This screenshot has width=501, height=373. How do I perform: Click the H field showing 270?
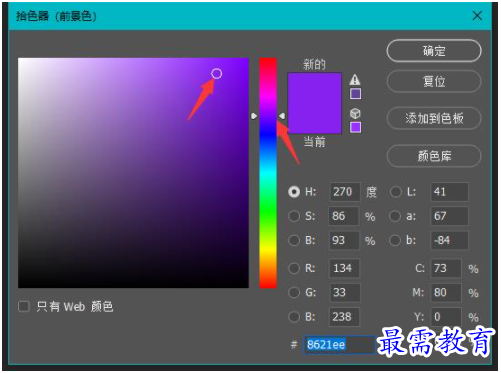[345, 192]
